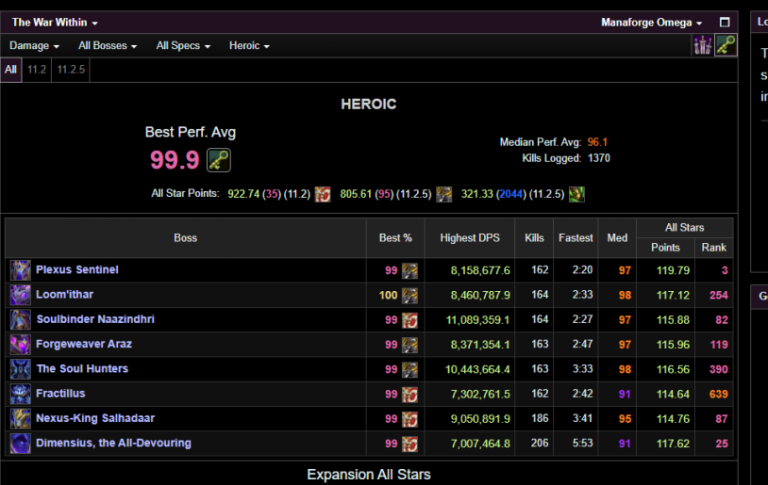
Task: Open the Nexus-King Salhadaar boss link
Action: pos(95,418)
